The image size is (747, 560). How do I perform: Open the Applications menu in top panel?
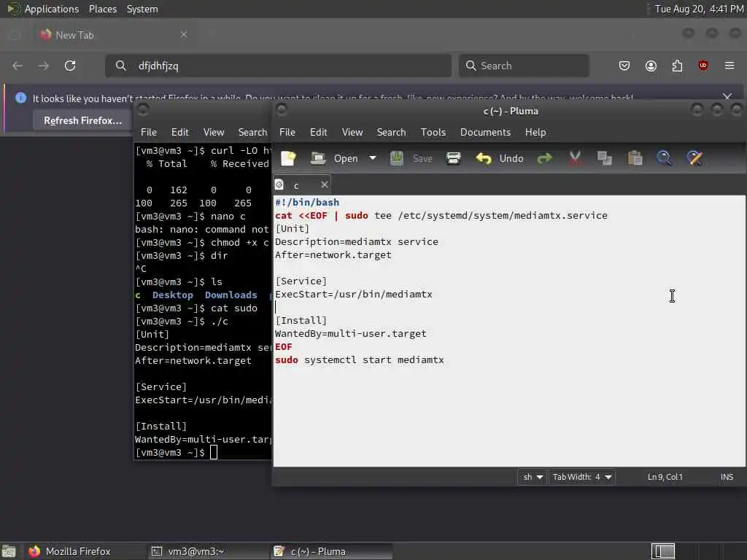pyautogui.click(x=52, y=9)
